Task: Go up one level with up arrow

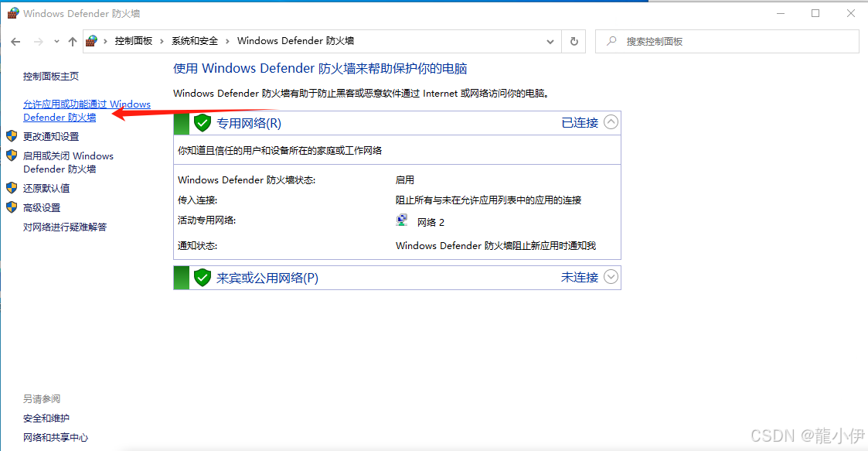Action: [73, 42]
